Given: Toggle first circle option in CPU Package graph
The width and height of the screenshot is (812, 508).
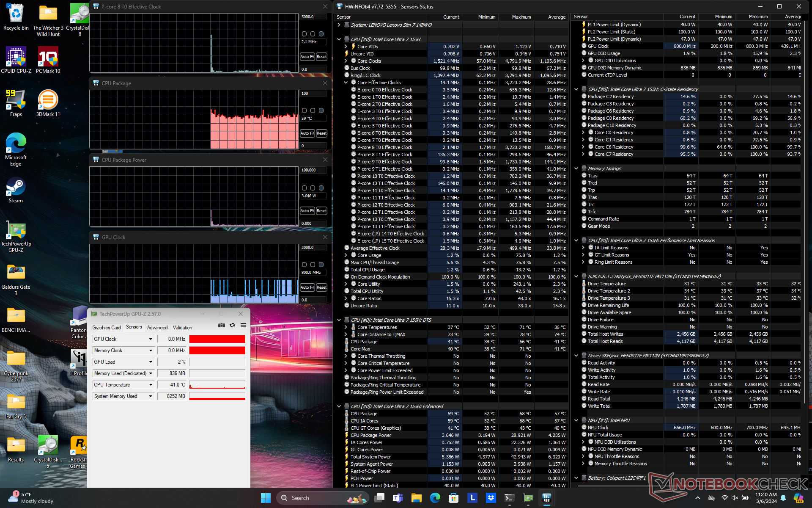Looking at the screenshot, I should (x=304, y=110).
